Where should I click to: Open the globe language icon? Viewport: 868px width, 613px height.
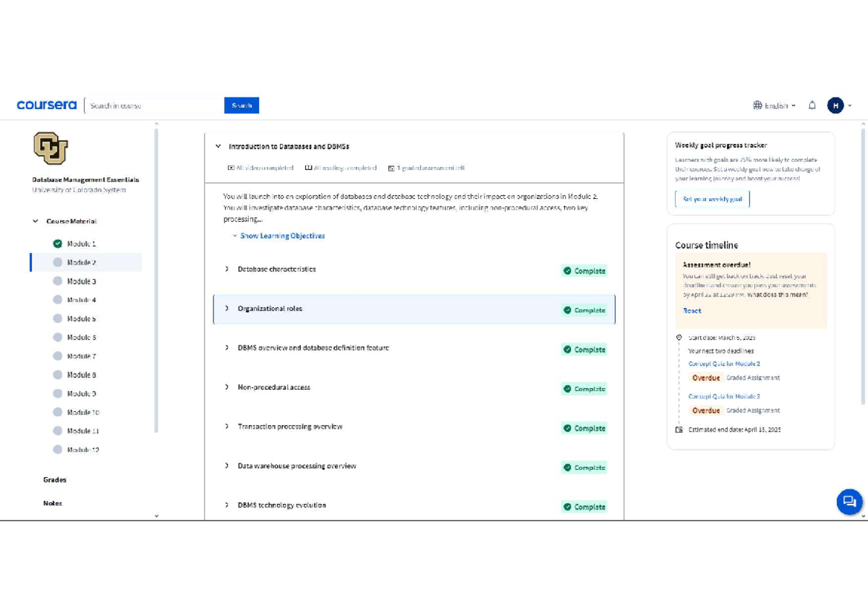tap(757, 106)
